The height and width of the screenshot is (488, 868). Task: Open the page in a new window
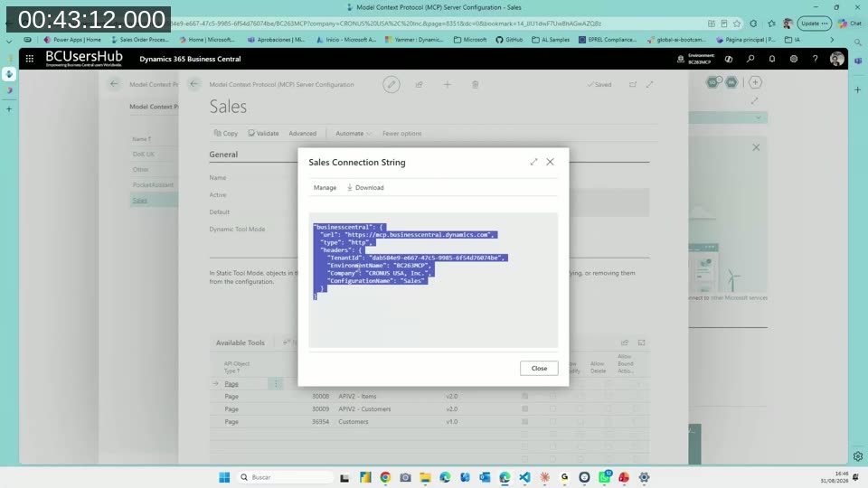point(633,85)
